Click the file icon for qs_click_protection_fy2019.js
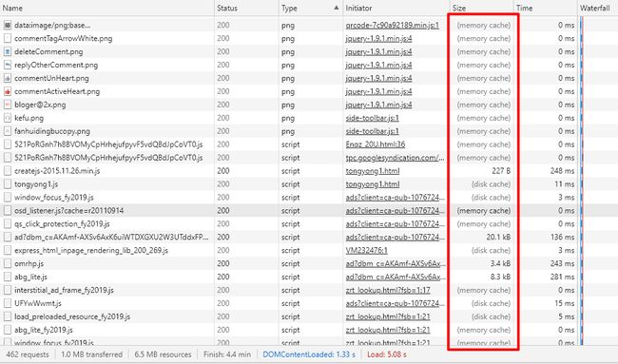 coord(7,223)
